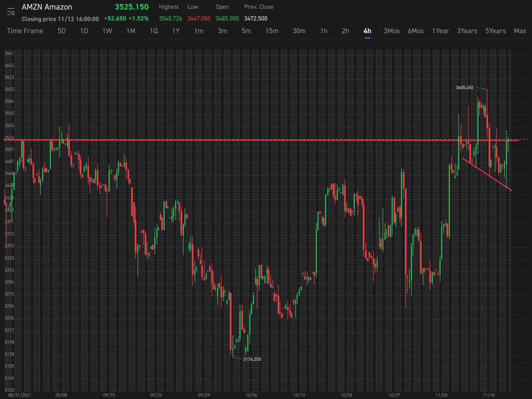The width and height of the screenshot is (532, 399).
Task: Switch to the 30m chart interval
Action: point(299,31)
